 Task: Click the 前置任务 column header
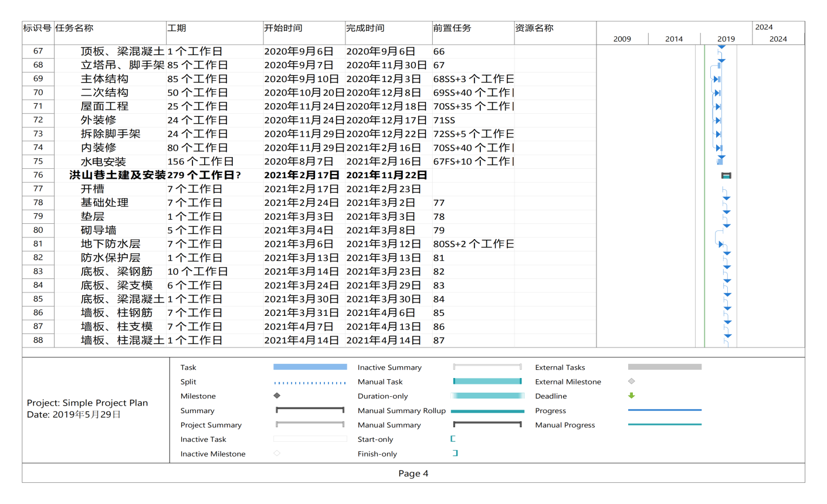[452, 28]
